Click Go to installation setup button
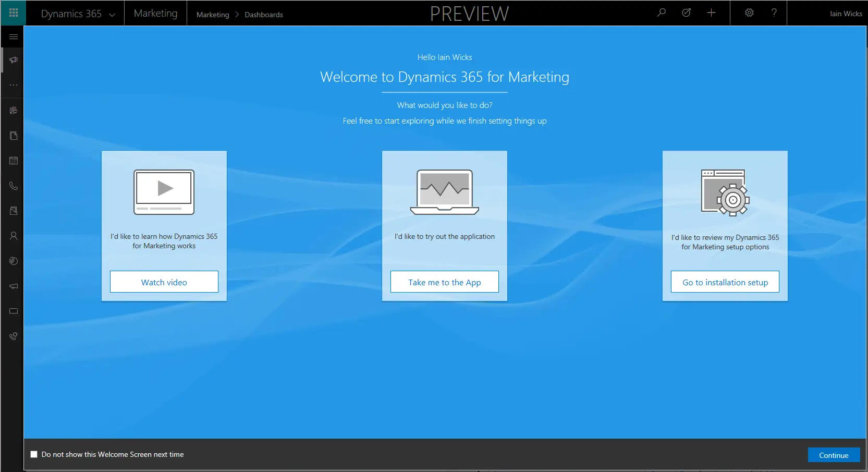868x472 pixels. point(725,282)
